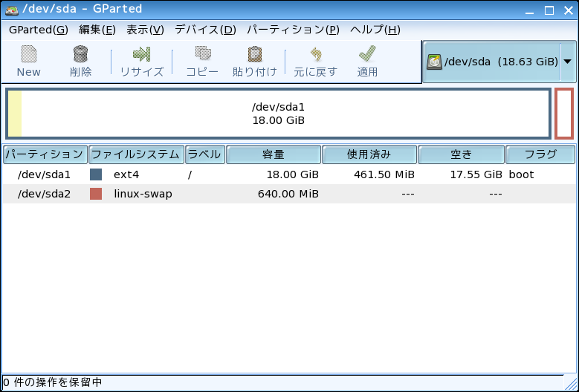
Task: Click the 元に戻す undo arrow icon
Action: [316, 54]
